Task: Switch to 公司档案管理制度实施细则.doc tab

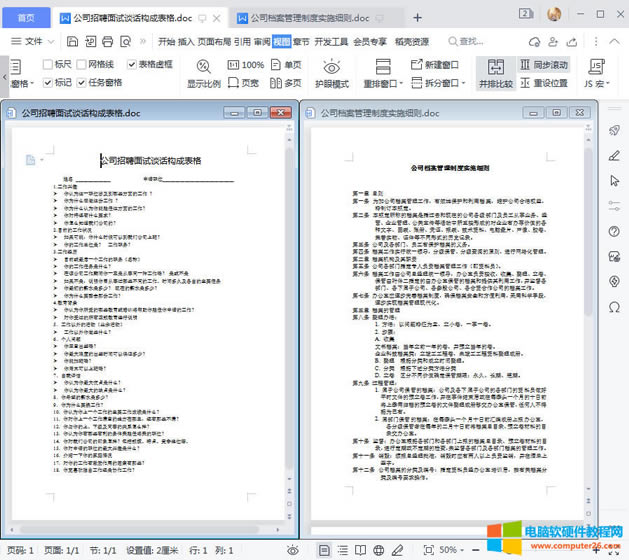Action: [x=308, y=17]
